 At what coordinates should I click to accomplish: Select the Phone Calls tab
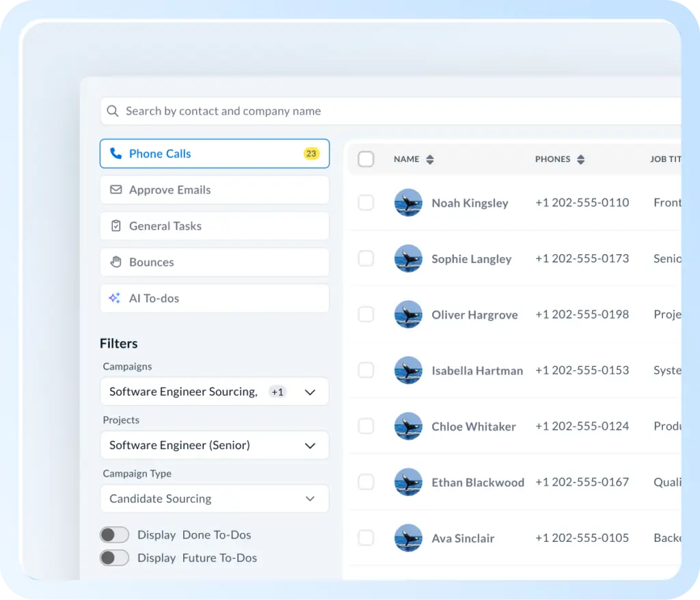(215, 154)
